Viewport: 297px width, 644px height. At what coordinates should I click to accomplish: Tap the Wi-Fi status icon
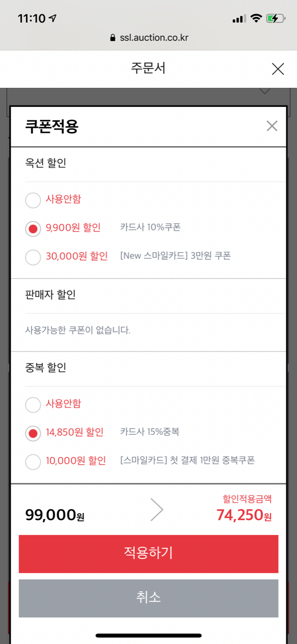coord(256,19)
